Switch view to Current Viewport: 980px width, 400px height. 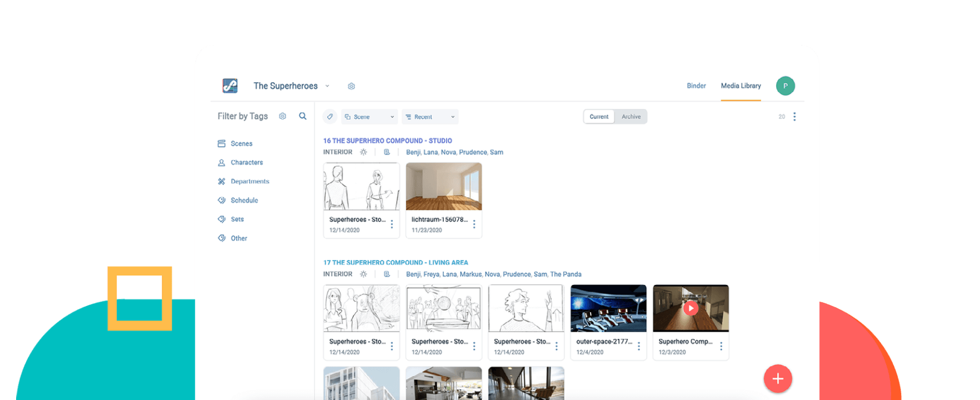599,117
